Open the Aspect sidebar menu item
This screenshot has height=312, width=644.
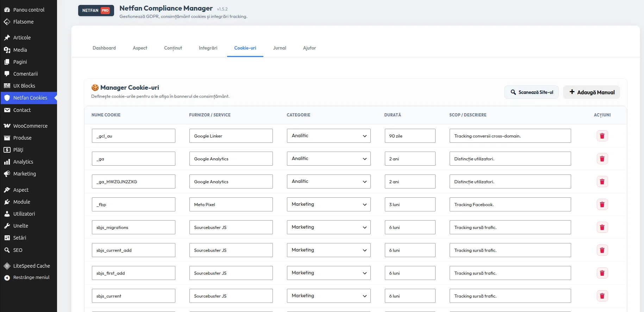(x=28, y=190)
